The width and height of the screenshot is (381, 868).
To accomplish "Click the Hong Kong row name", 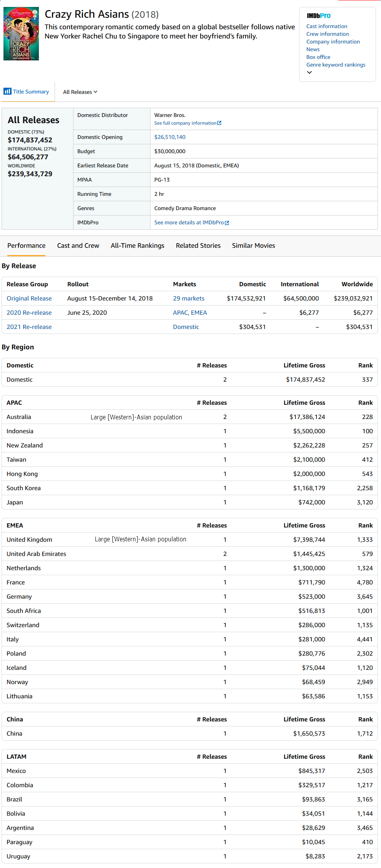I will coord(22,474).
